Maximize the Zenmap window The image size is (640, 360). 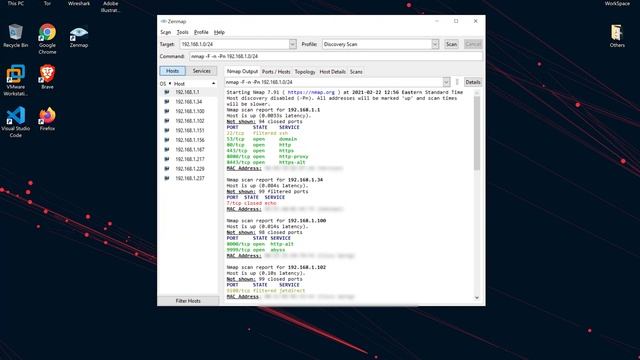[x=456, y=21]
